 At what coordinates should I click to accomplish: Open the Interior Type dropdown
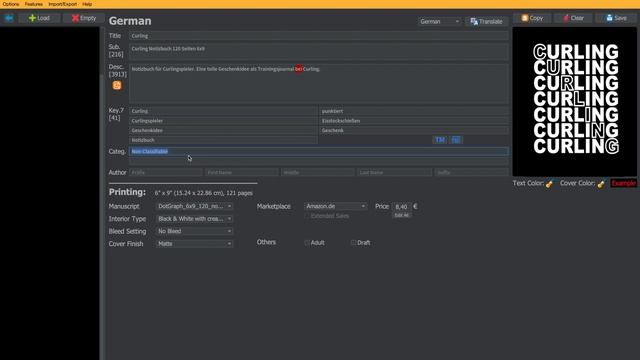pos(194,219)
